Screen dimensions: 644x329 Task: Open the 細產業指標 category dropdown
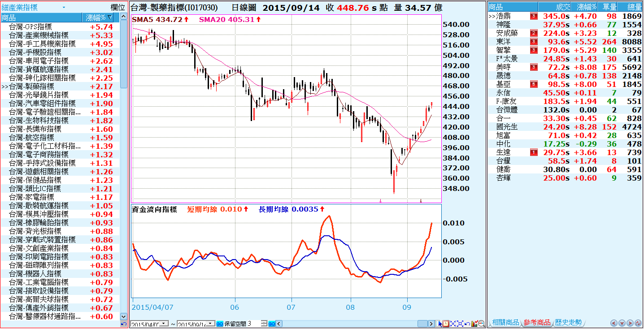click(x=64, y=8)
